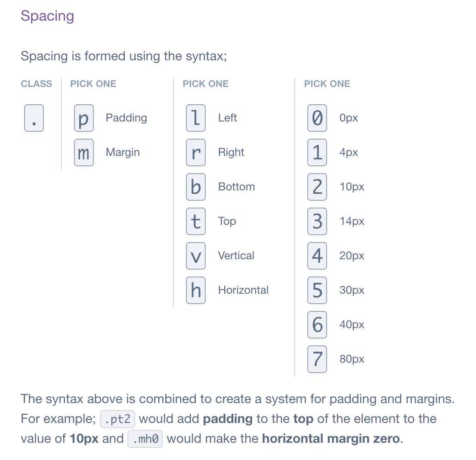Click the .pt2 inline code example
Viewport: 476px width, 460px height.
tap(117, 419)
